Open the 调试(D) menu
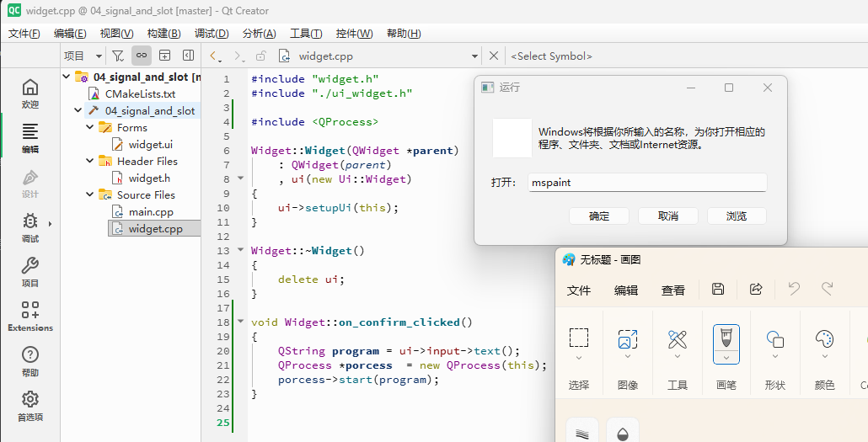The width and height of the screenshot is (868, 442). 212,34
